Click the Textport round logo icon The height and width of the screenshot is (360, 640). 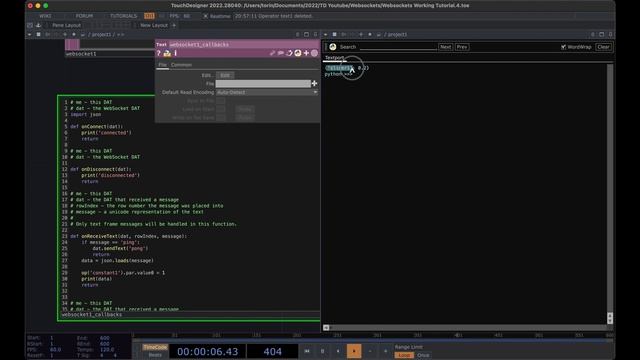333,47
